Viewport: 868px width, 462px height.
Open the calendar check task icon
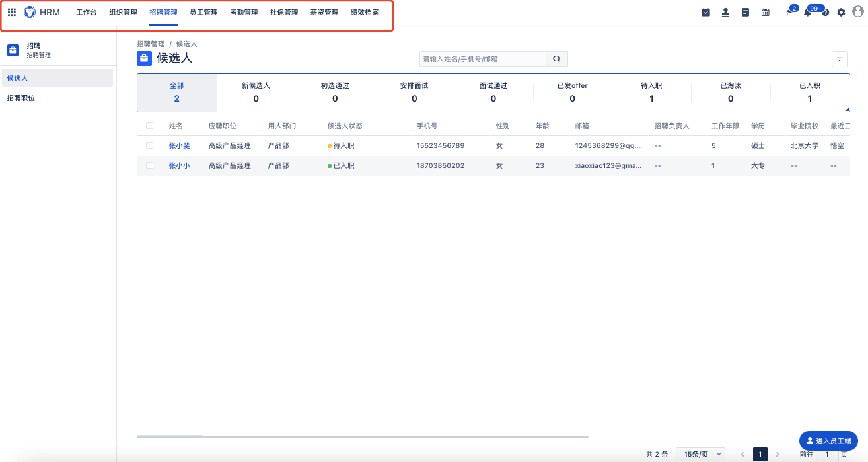tap(705, 12)
